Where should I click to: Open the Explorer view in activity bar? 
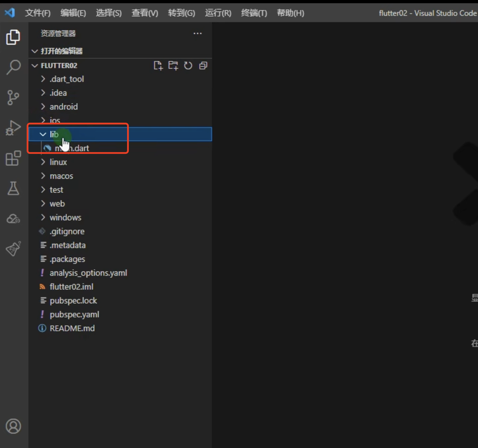tap(13, 37)
